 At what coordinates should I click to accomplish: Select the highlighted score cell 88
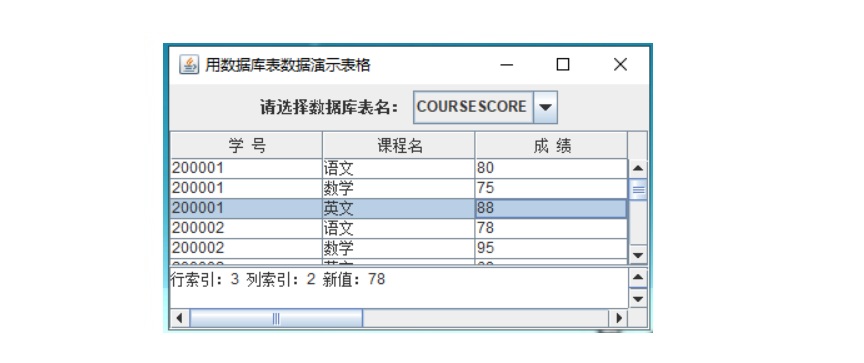(x=551, y=209)
